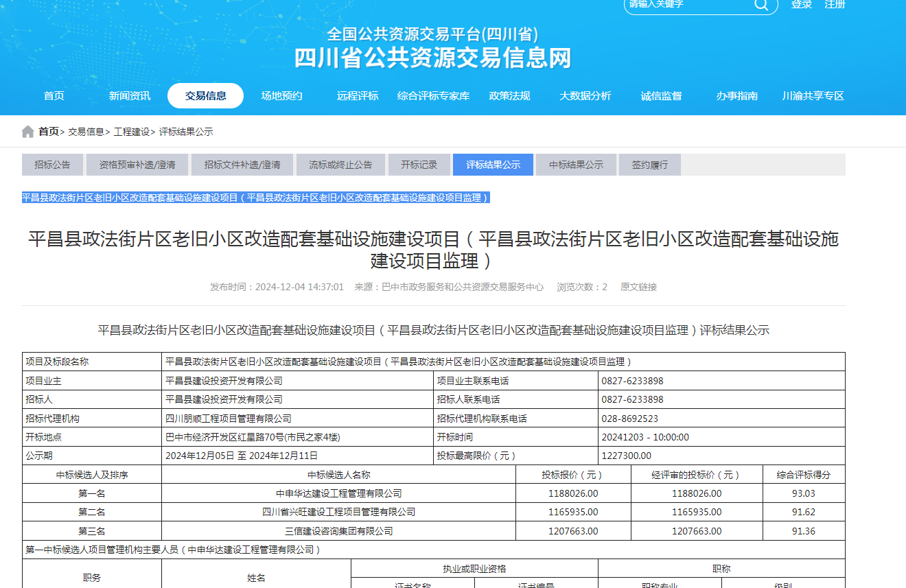
Task: Select 交易信息 navigation item
Action: pos(205,96)
